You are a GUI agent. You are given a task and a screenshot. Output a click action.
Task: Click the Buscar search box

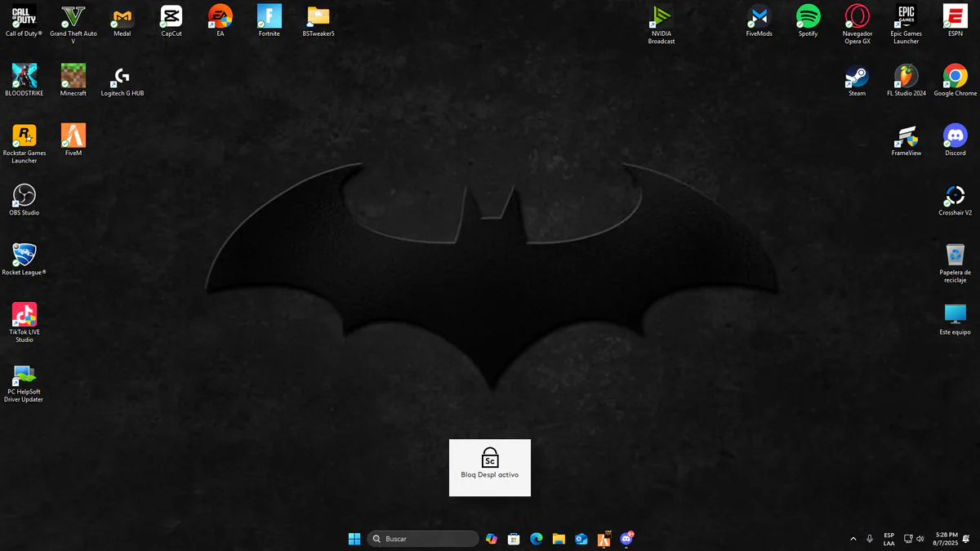pyautogui.click(x=423, y=539)
